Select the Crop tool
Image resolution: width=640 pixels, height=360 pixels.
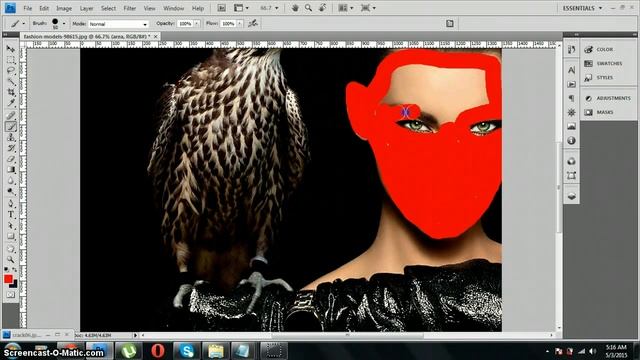(11, 93)
